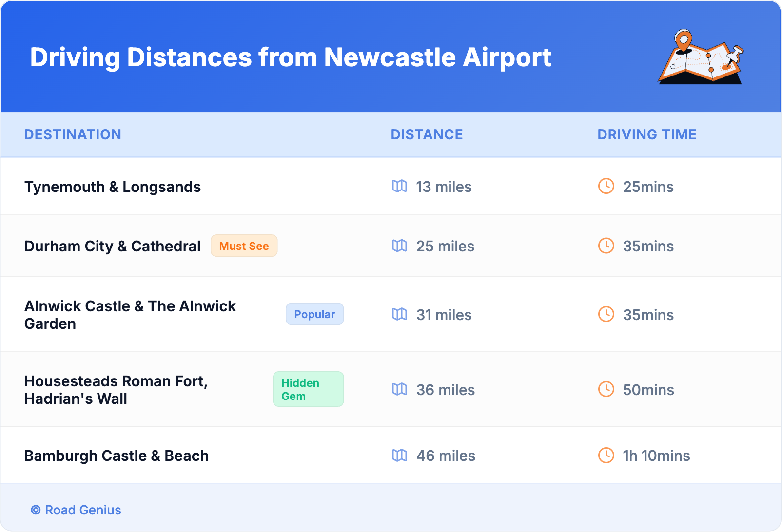Select the Distance column header
Screen dimensions: 782x532
427,134
